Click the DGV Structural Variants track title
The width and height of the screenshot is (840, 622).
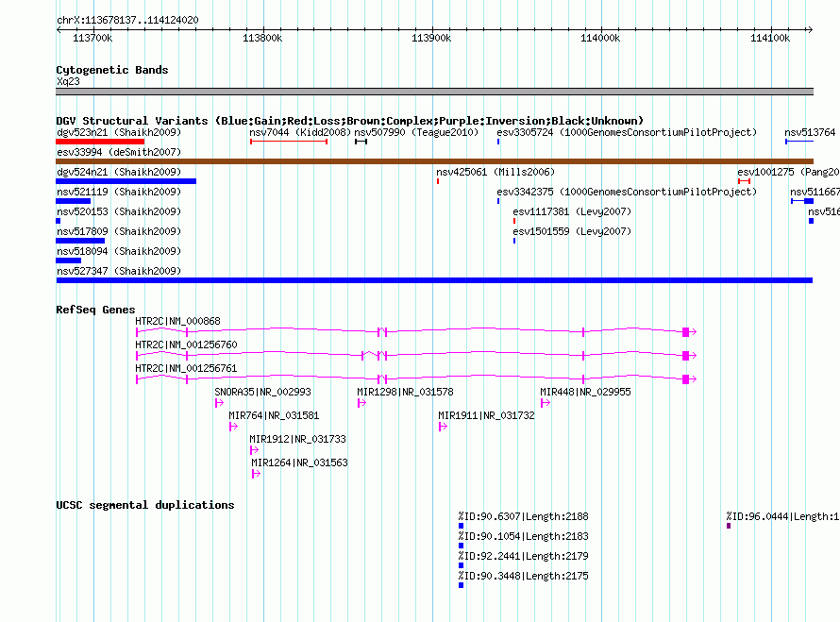349,121
